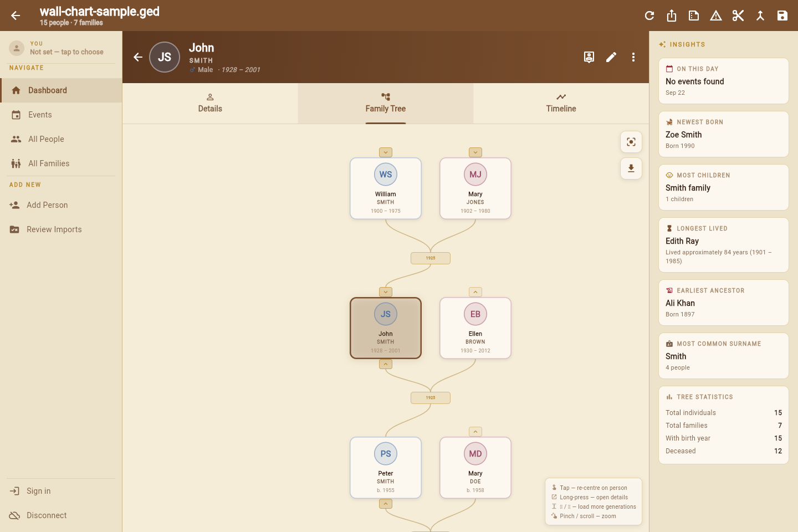Open the warnings triangle icon
Viewport: 798px width, 532px height.
click(x=716, y=16)
